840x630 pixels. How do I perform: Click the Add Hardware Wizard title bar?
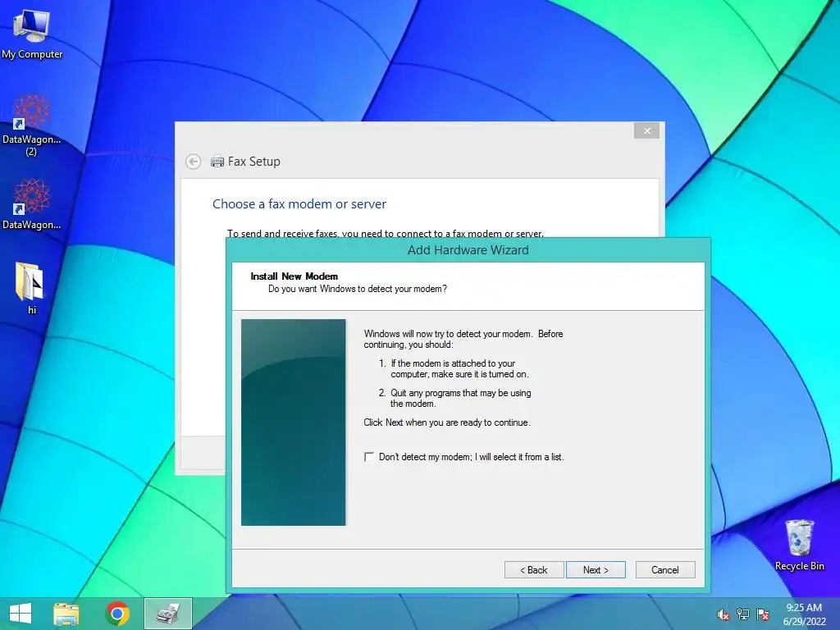click(x=468, y=250)
